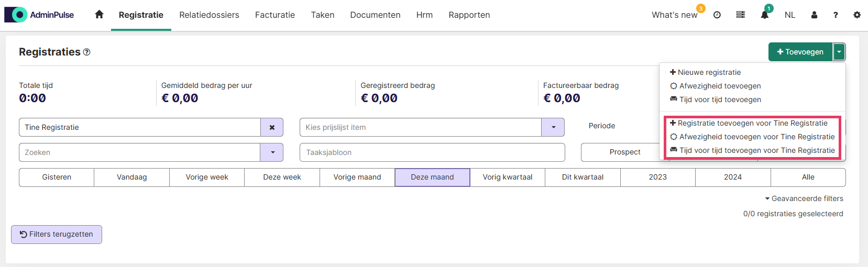Click Filters terugzetten button
The width and height of the screenshot is (868, 267).
coord(57,235)
